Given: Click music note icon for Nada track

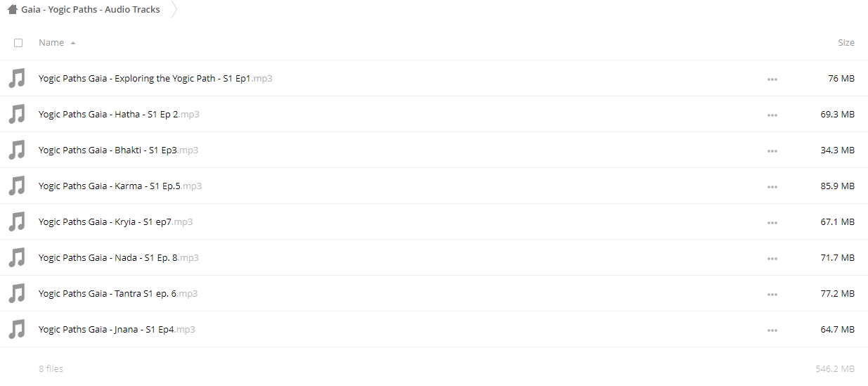Looking at the screenshot, I should 17,257.
